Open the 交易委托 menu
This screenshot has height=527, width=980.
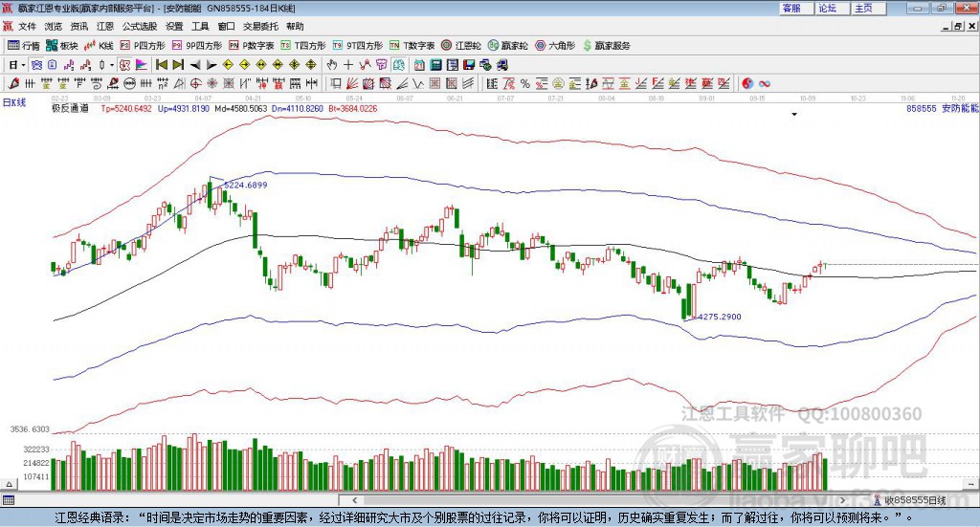[x=261, y=26]
